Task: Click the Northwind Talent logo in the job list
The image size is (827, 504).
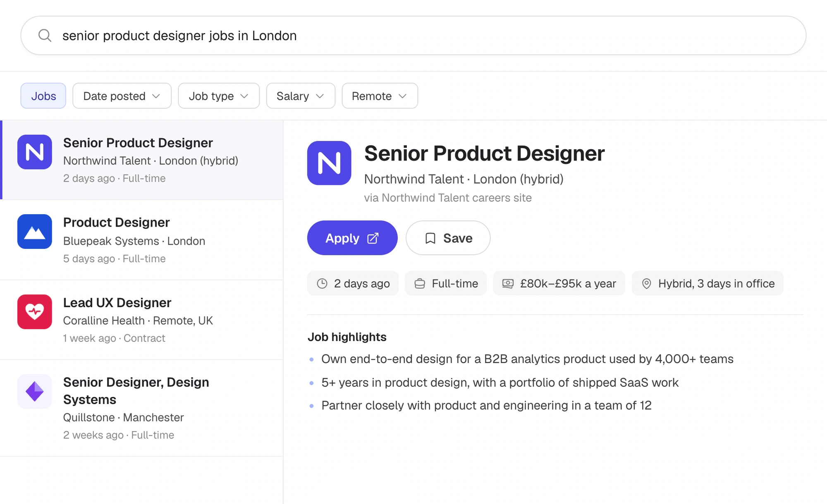Action: (35, 152)
